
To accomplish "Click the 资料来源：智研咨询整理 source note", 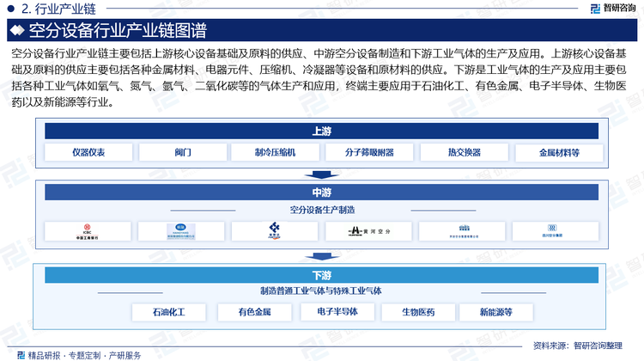I will coord(578,346).
